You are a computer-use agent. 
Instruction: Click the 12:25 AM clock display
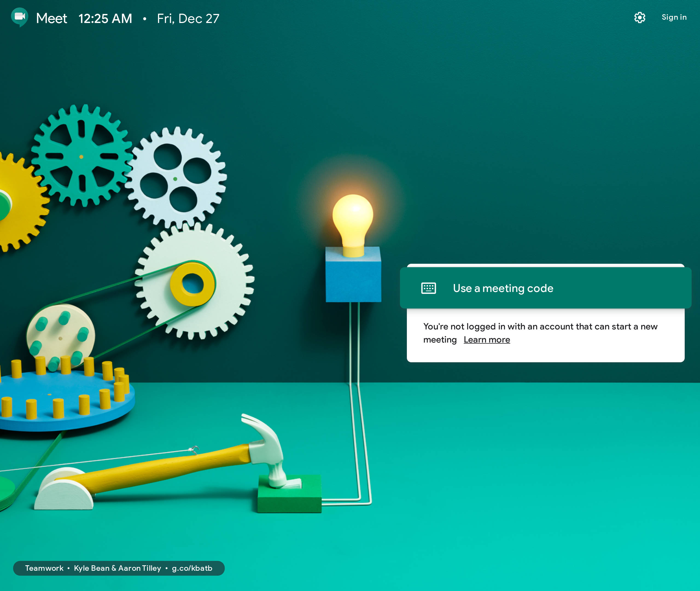pyautogui.click(x=105, y=18)
